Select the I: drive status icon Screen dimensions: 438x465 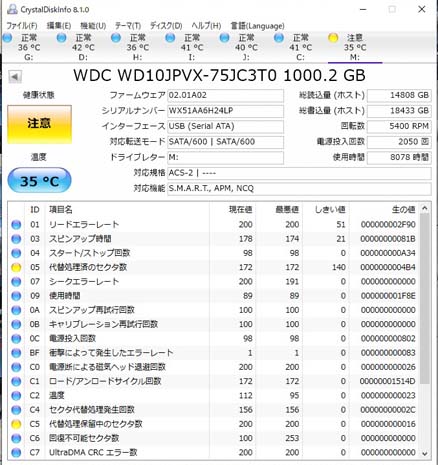[170, 38]
